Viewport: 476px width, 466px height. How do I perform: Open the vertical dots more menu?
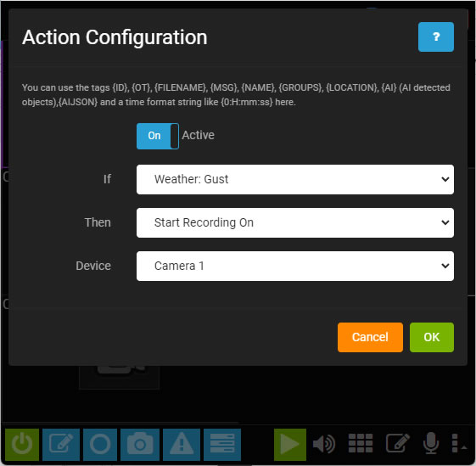pos(455,443)
